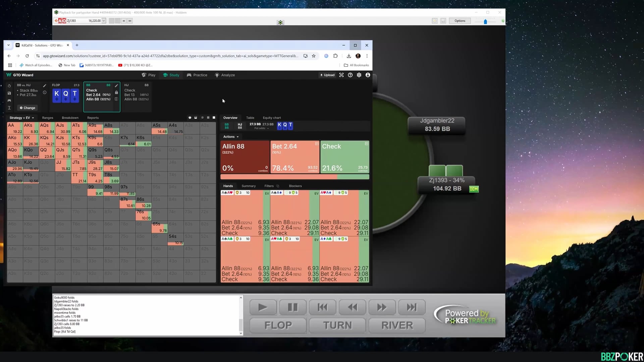
Task: Click the Change button
Action: tap(28, 108)
